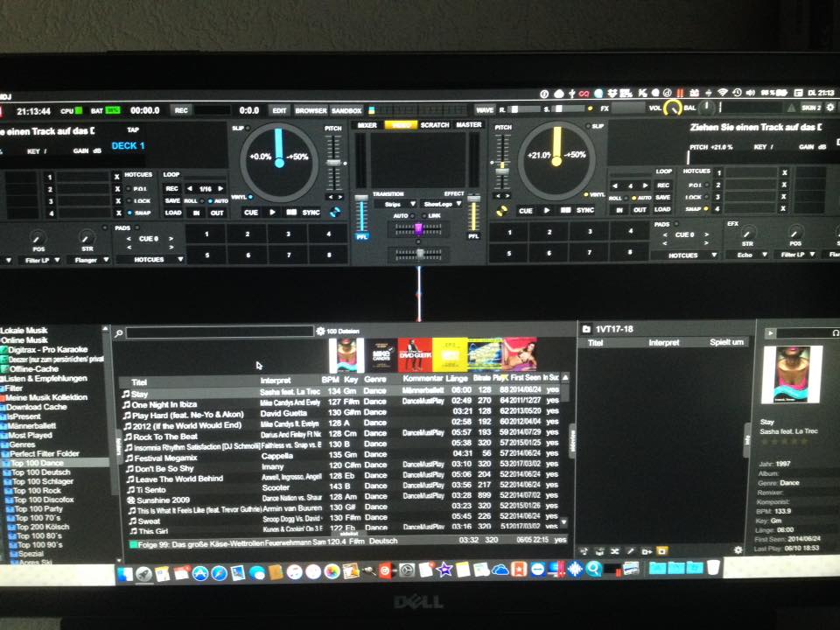Open right deck Filter LP dropdown
Screen dimensions: 840x630
click(x=795, y=255)
